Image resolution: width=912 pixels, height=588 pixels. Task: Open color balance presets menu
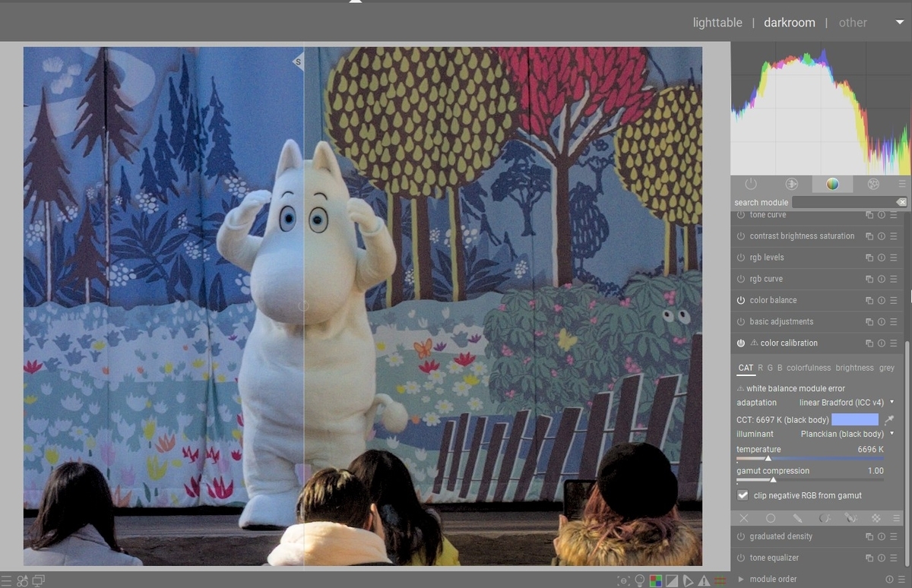pyautogui.click(x=894, y=300)
